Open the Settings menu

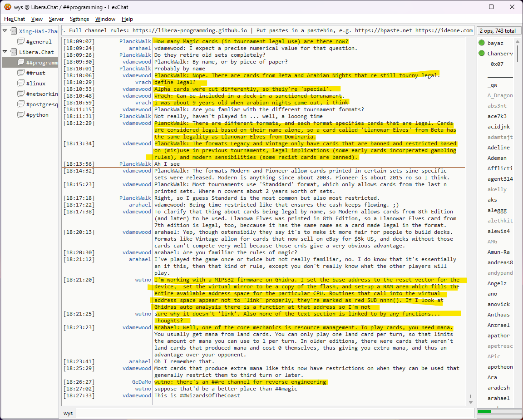[x=79, y=19]
